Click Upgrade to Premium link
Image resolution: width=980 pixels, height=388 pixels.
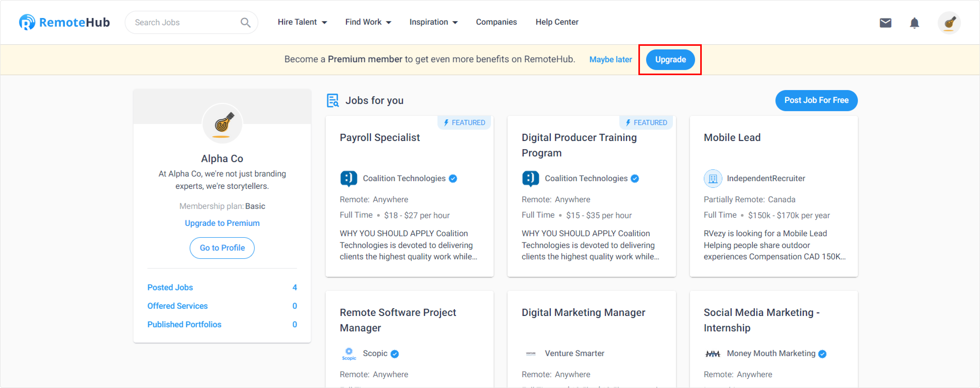222,223
